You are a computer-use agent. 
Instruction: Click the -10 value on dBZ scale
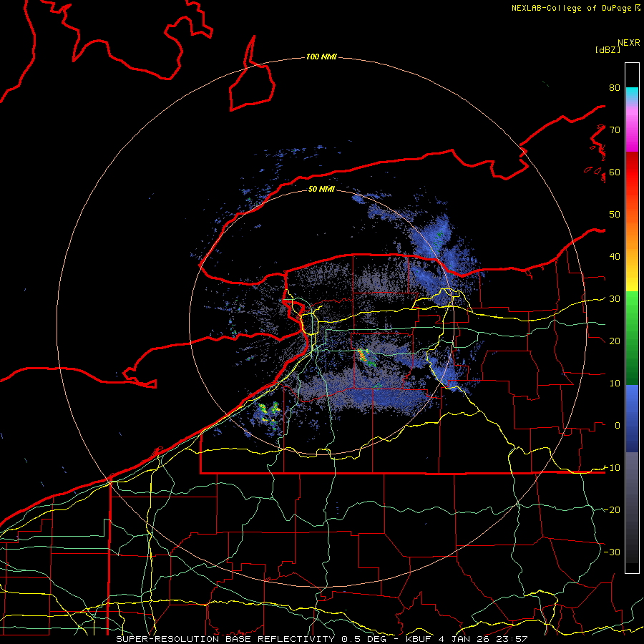point(613,468)
